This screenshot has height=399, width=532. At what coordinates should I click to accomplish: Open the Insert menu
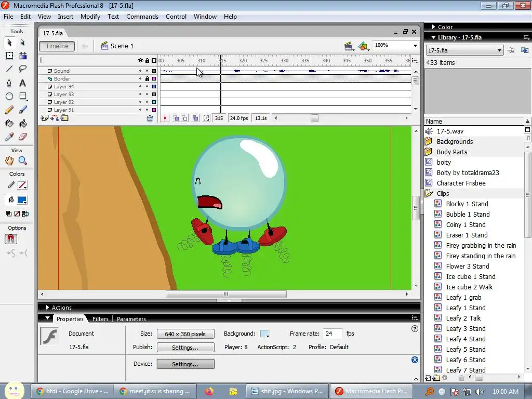(65, 17)
